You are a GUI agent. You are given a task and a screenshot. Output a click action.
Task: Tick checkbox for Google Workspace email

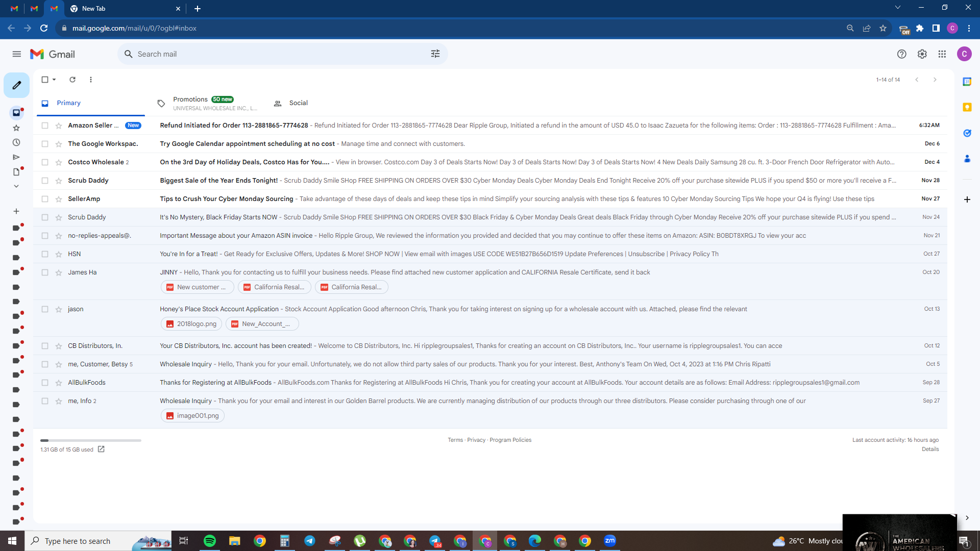click(x=45, y=144)
